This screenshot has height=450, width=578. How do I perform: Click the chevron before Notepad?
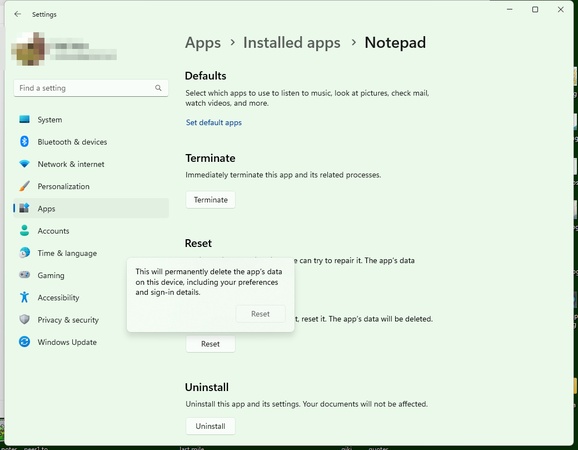(354, 42)
